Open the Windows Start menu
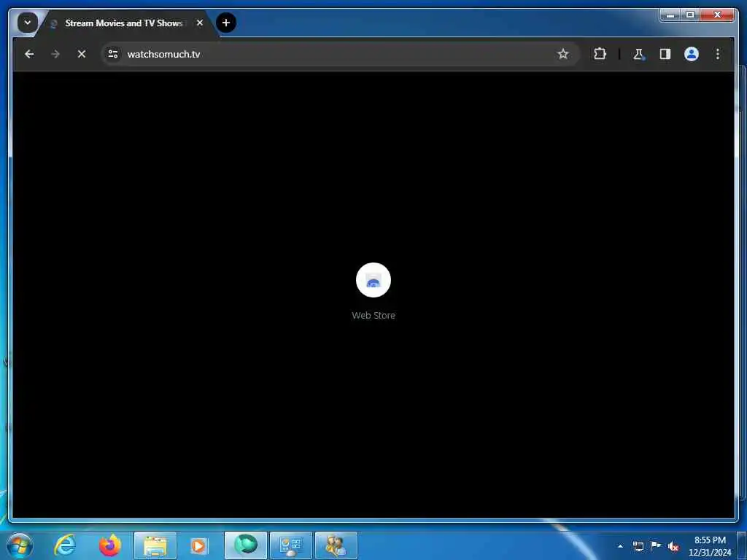The width and height of the screenshot is (747, 560). coord(20,545)
